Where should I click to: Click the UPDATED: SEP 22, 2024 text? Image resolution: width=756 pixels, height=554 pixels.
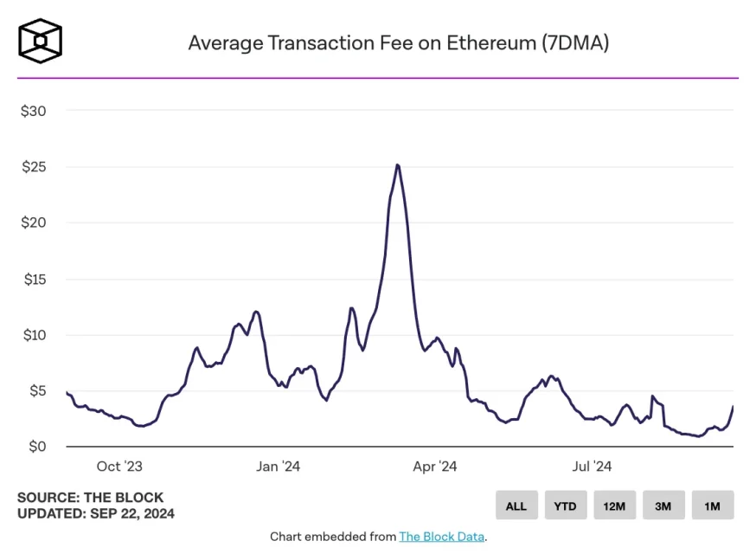[x=95, y=513]
